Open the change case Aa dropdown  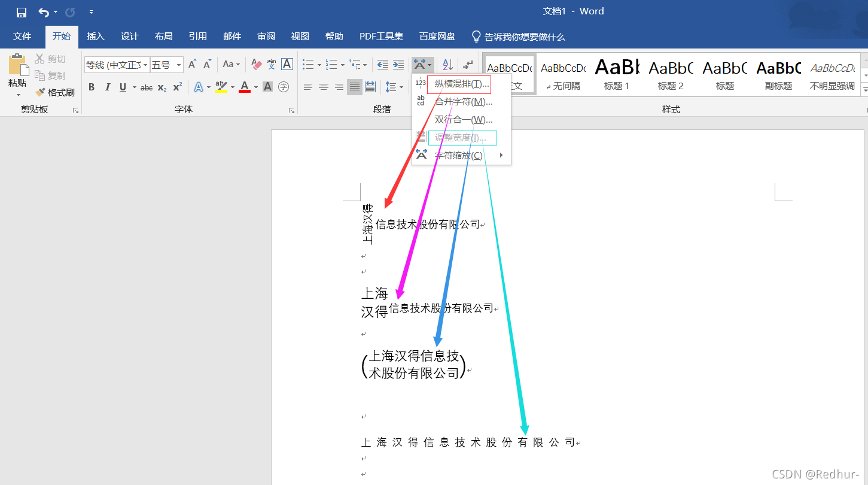(231, 65)
